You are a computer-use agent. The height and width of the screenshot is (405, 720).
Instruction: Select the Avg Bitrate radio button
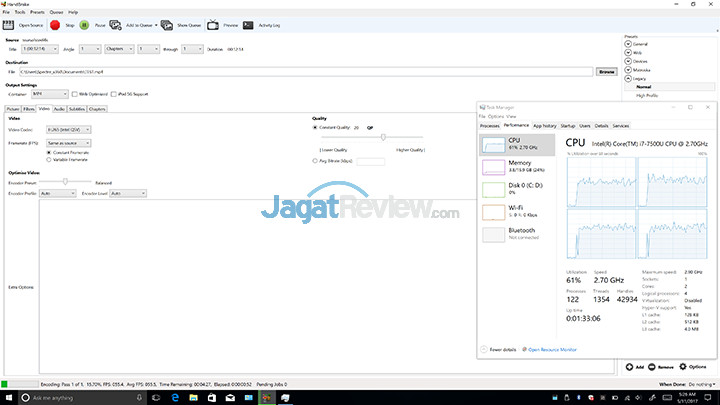pyautogui.click(x=315, y=161)
